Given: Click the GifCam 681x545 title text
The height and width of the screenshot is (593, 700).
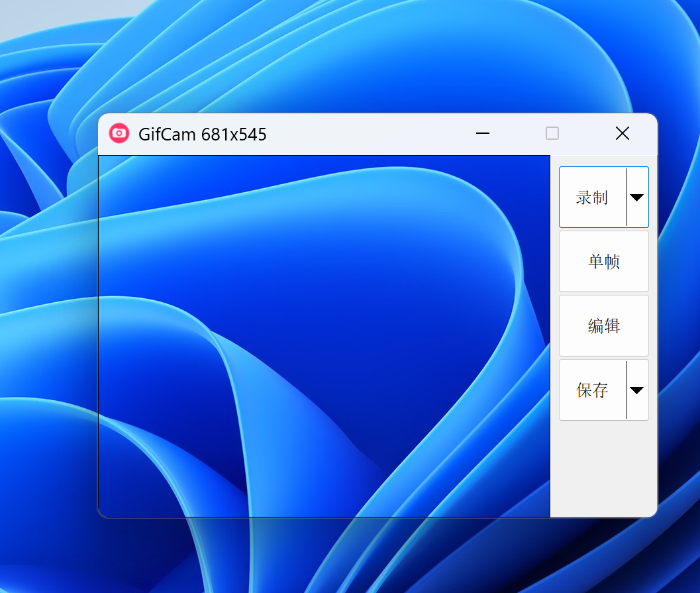Looking at the screenshot, I should point(202,134).
